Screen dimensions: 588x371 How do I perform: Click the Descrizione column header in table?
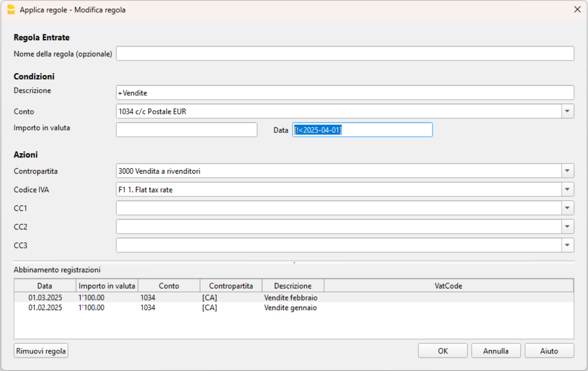coord(292,285)
